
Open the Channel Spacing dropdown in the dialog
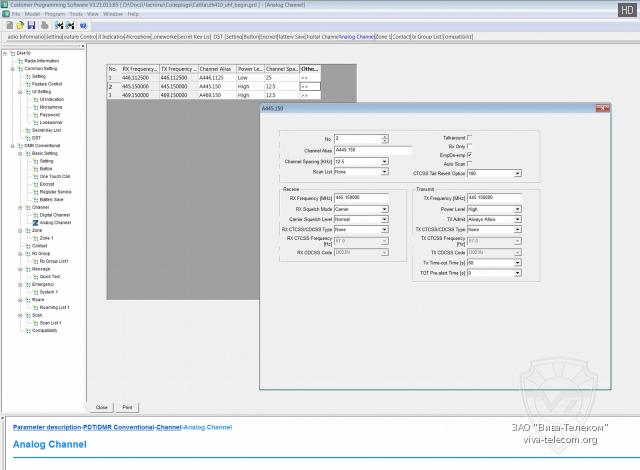point(384,162)
